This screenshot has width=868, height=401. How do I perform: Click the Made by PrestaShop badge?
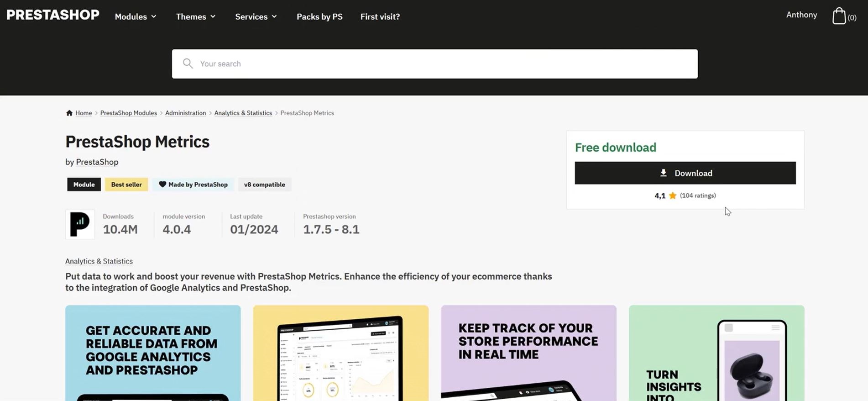pyautogui.click(x=193, y=185)
